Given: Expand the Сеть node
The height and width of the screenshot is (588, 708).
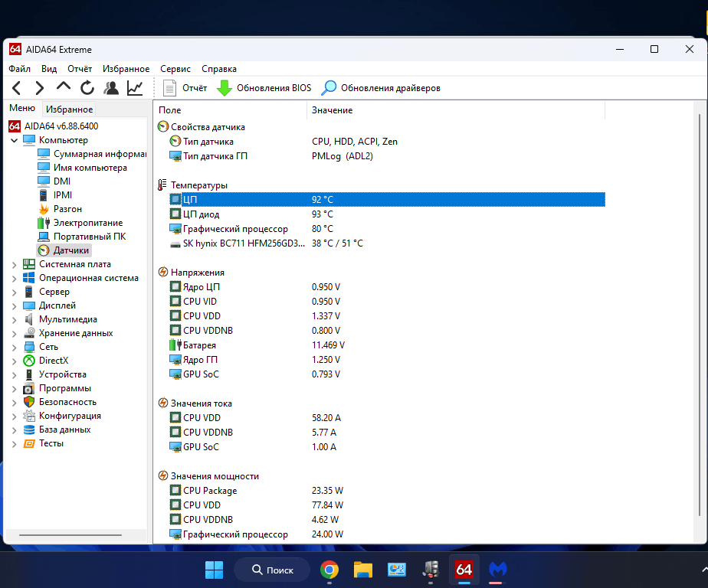Looking at the screenshot, I should click(x=14, y=347).
